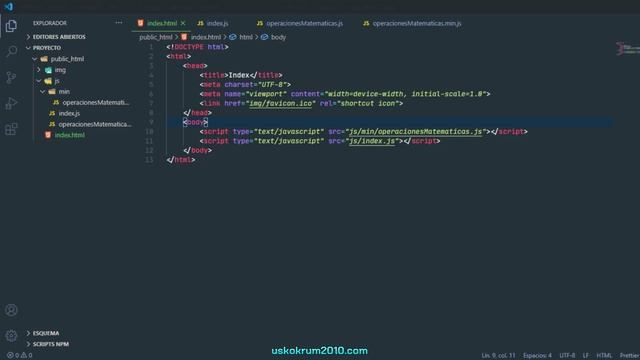
Task: Click the meta charset UTF-8 line
Action: (x=245, y=84)
